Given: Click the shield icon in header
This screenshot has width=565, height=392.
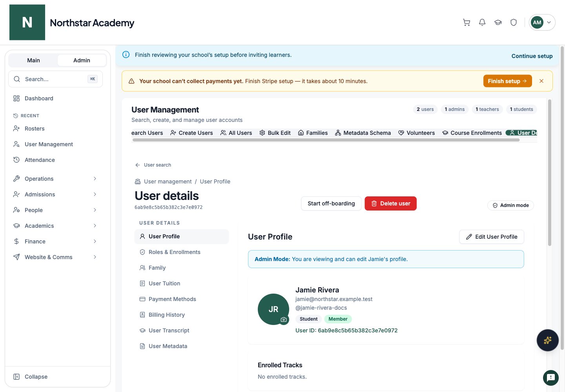Looking at the screenshot, I should [514, 22].
